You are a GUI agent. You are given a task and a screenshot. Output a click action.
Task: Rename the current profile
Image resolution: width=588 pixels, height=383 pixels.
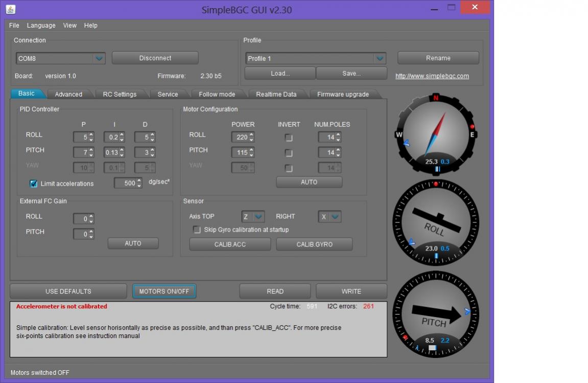(438, 58)
